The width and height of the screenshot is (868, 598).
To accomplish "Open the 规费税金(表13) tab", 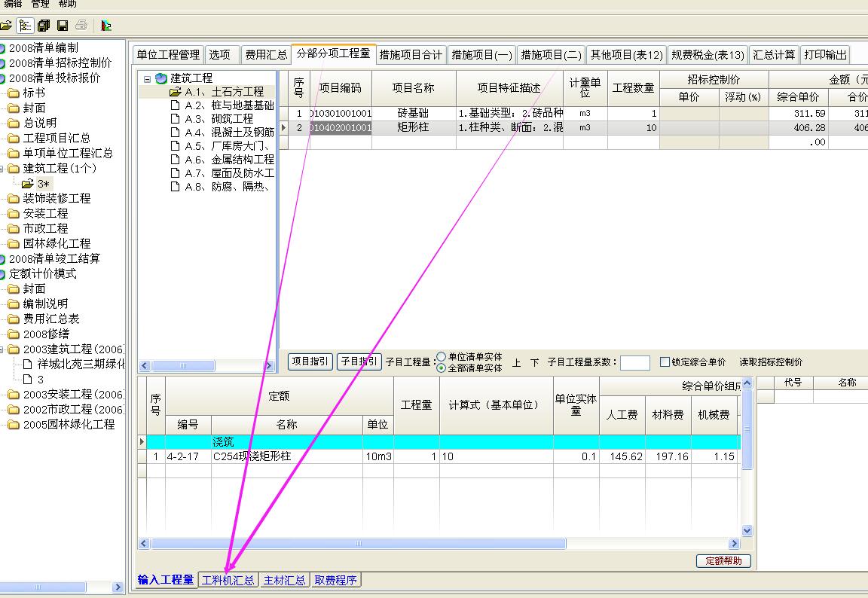I will click(x=708, y=55).
